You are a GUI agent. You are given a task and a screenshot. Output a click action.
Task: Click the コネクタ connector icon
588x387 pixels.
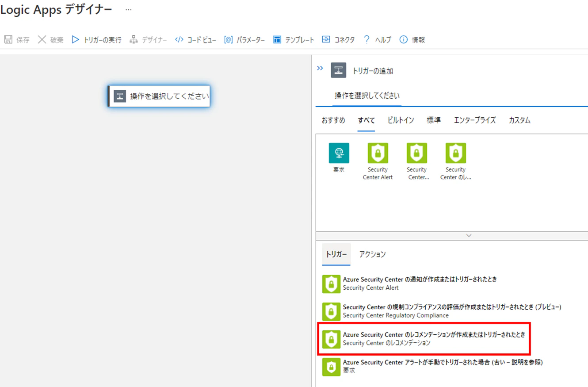click(326, 40)
